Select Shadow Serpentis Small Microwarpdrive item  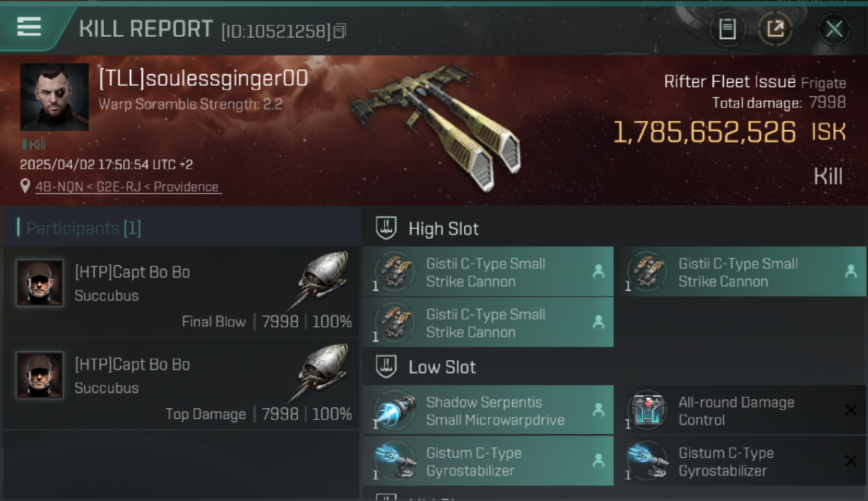[x=488, y=410]
